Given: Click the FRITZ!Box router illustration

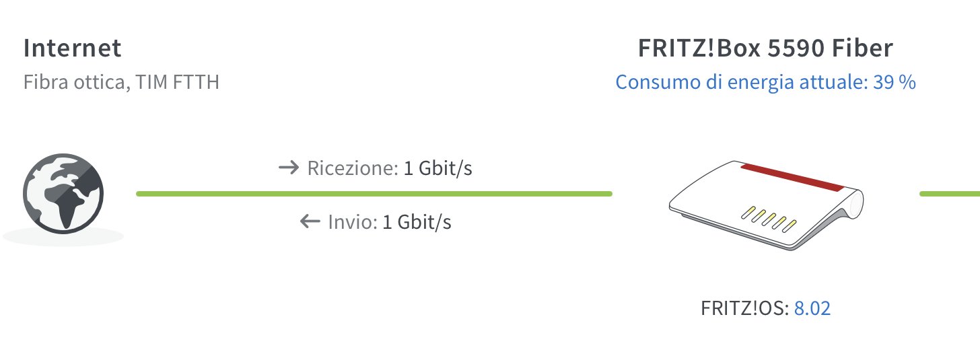Looking at the screenshot, I should click(x=766, y=205).
